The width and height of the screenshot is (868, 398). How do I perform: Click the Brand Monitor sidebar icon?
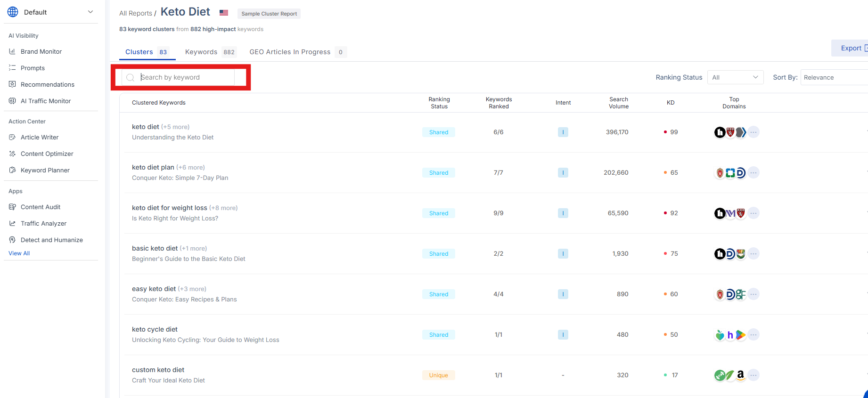(12, 51)
